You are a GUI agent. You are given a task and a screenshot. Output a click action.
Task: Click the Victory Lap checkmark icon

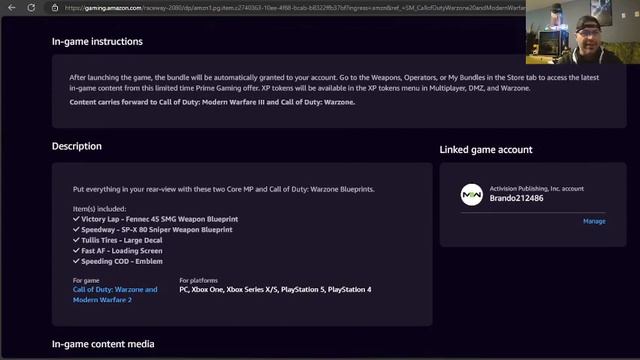click(x=76, y=219)
